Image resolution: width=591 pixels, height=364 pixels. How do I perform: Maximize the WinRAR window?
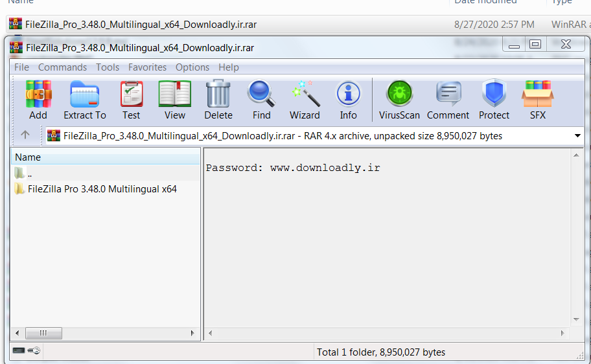tap(535, 45)
